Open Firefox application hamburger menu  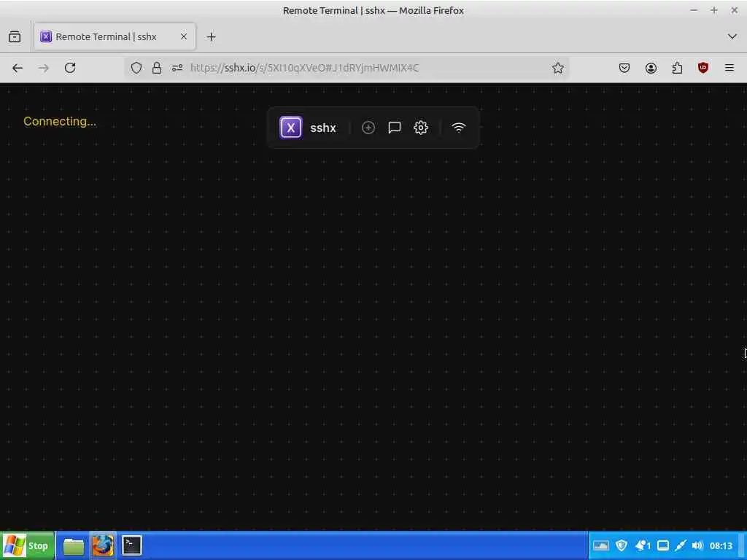point(729,68)
